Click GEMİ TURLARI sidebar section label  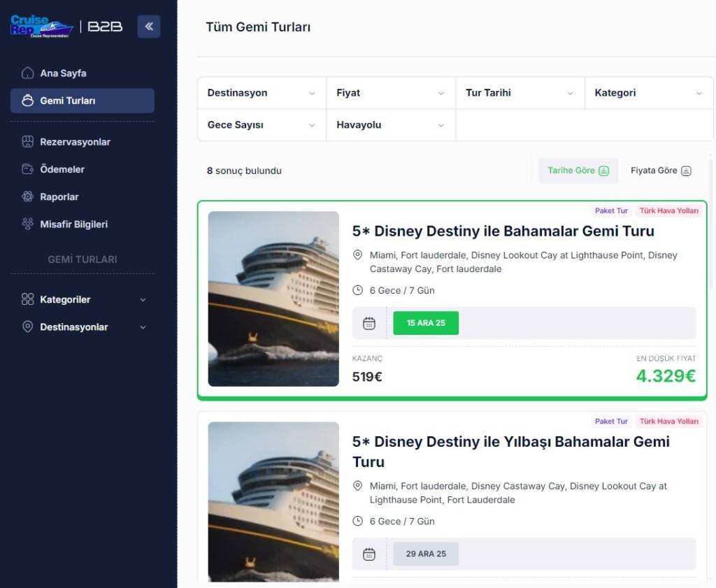tap(83, 259)
